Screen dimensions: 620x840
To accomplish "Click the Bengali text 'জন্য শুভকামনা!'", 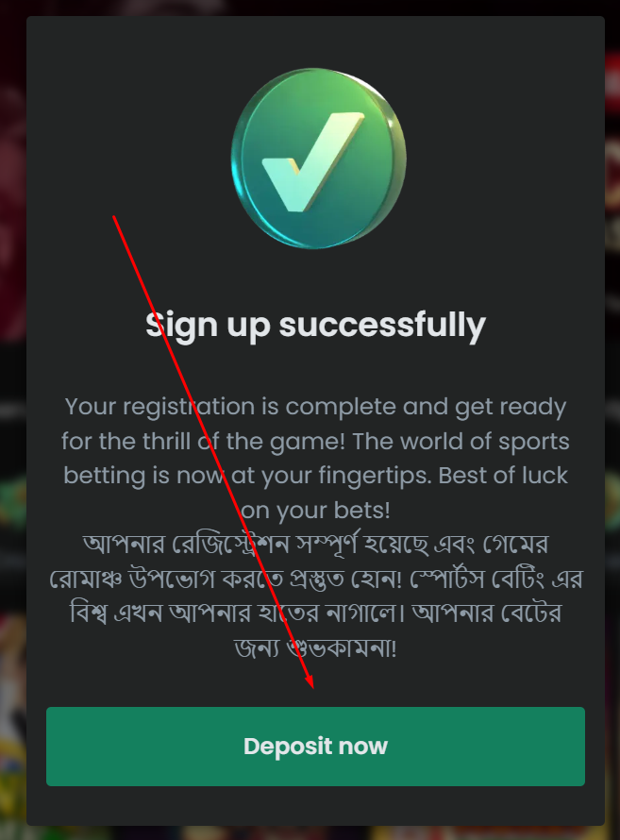I will [x=315, y=648].
